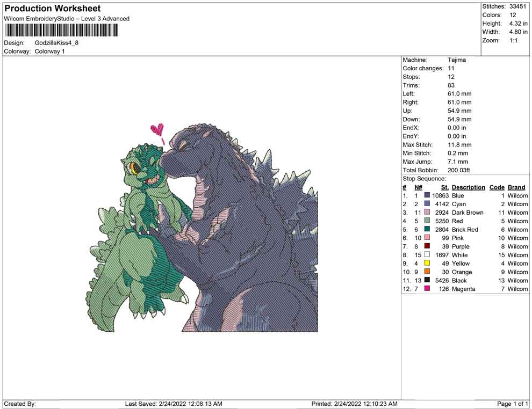This screenshot has height=409, width=532.
Task: Click the 'St.' column header
Action: (445, 187)
